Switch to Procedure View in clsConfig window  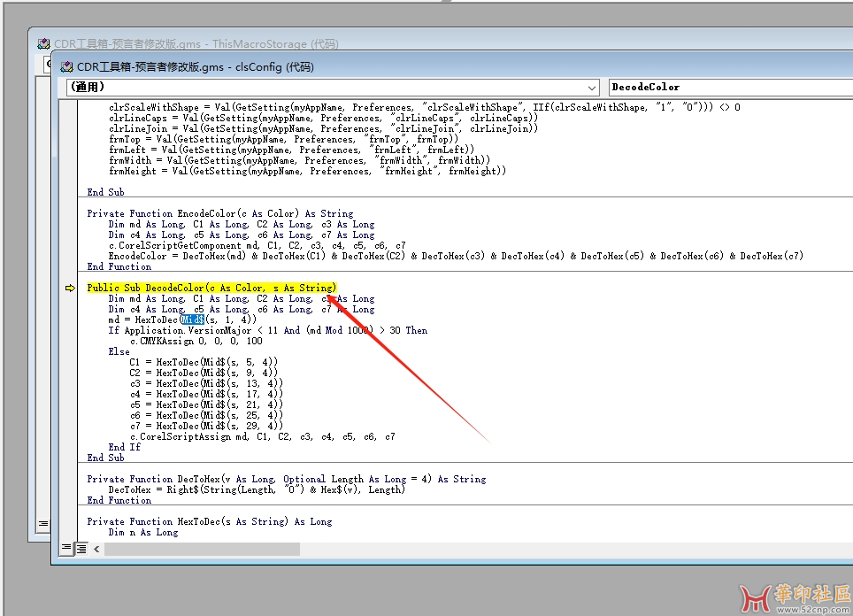(65, 548)
